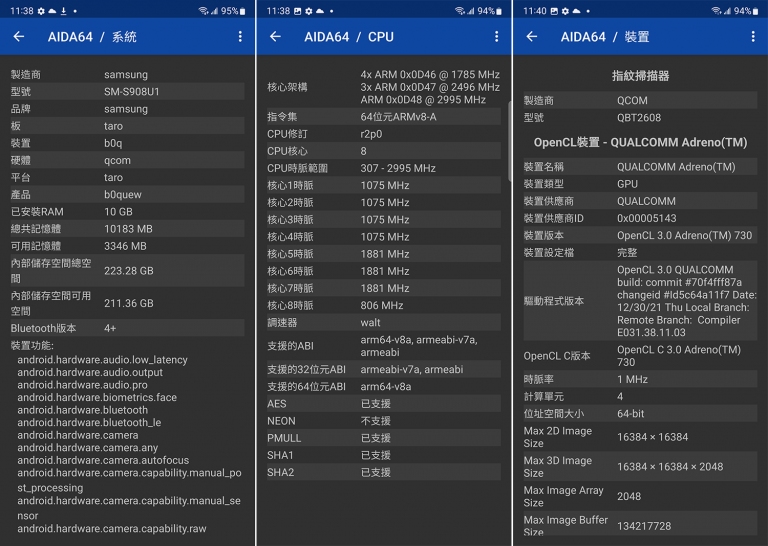Tap OpenCL裝置 QUALCOMM Adreno section heading

(640, 142)
